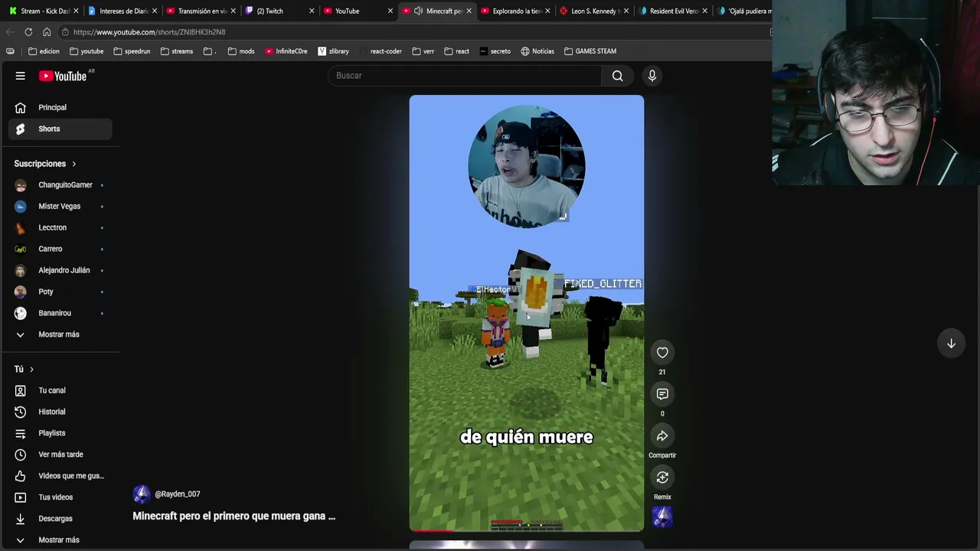Switch to the Stream - Kick Dash tab
This screenshot has height=551, width=980.
coord(44,11)
